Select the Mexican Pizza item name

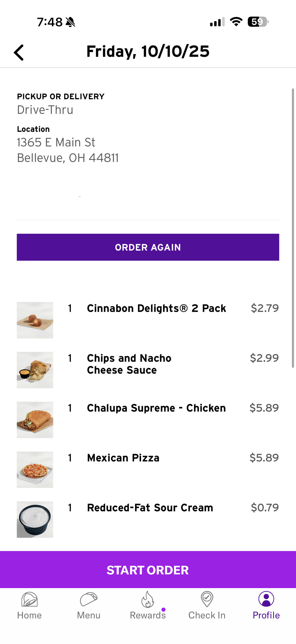pos(123,458)
